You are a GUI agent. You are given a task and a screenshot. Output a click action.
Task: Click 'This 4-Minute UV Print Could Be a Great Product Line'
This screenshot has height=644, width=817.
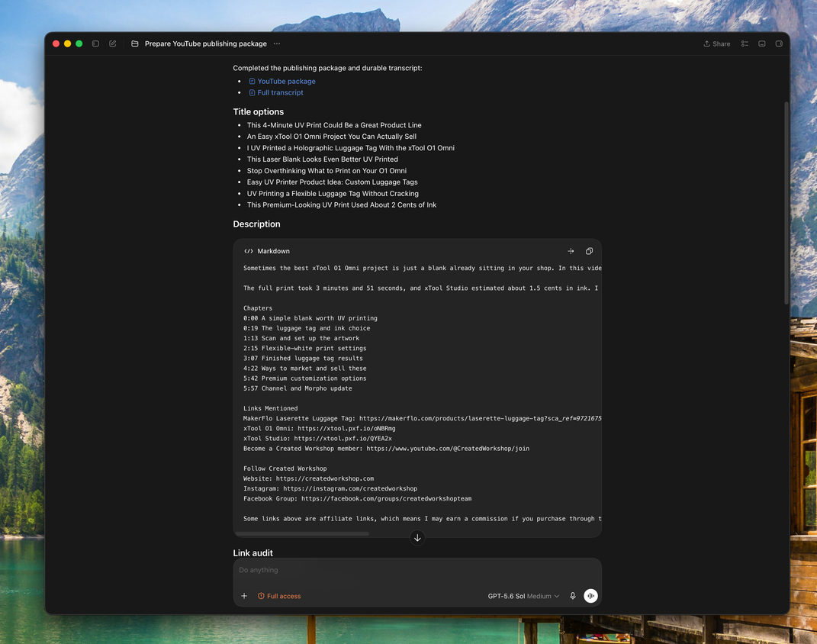pyautogui.click(x=334, y=125)
